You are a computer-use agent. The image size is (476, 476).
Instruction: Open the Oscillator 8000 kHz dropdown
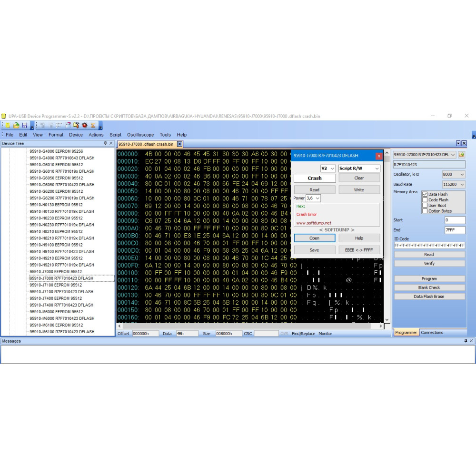pos(454,174)
